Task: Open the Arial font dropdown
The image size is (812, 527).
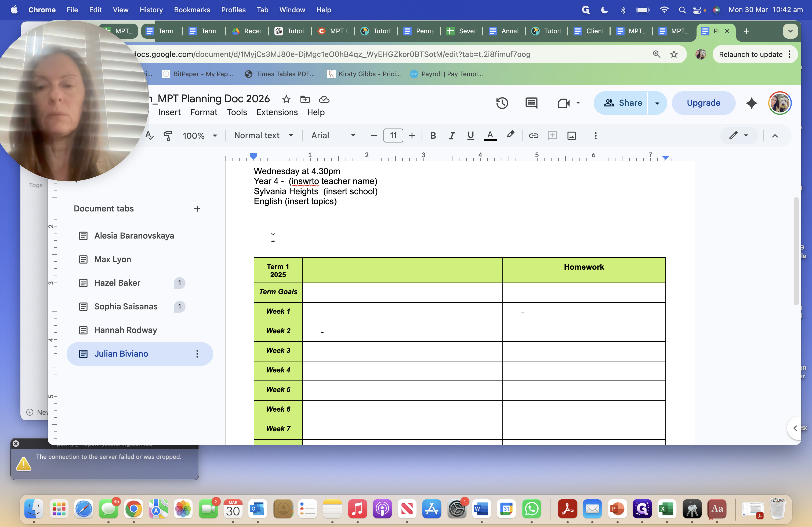Action: [x=333, y=136]
